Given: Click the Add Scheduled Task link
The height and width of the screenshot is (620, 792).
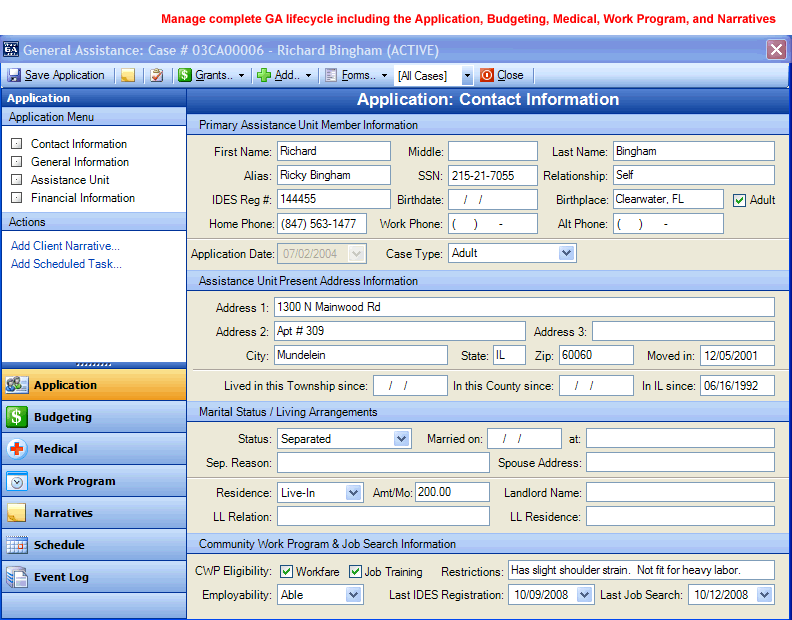Looking at the screenshot, I should (x=66, y=264).
